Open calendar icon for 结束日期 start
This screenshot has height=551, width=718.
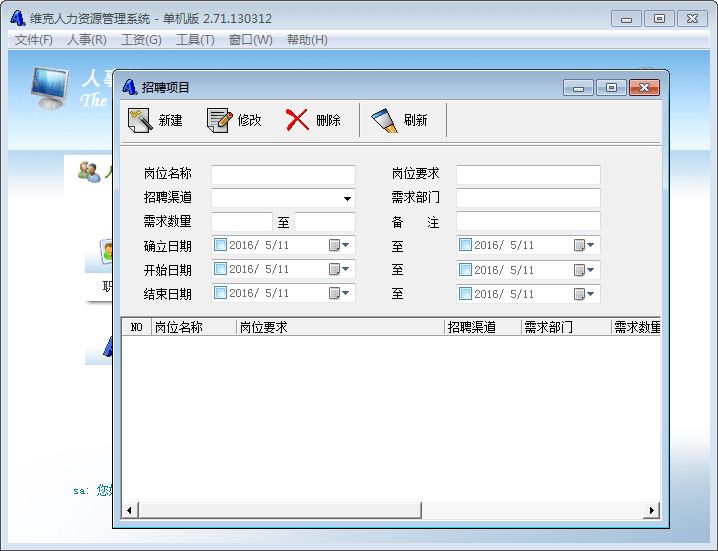(334, 293)
